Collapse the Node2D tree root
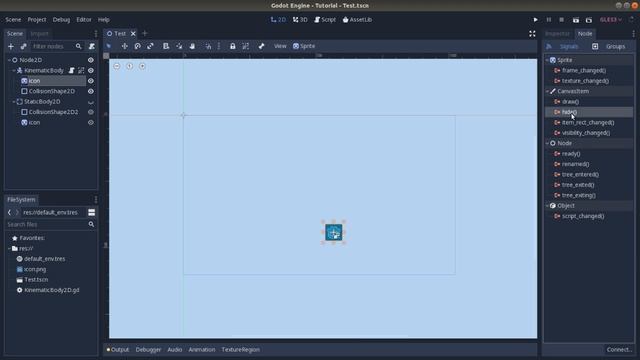The height and width of the screenshot is (360, 640). (9, 60)
